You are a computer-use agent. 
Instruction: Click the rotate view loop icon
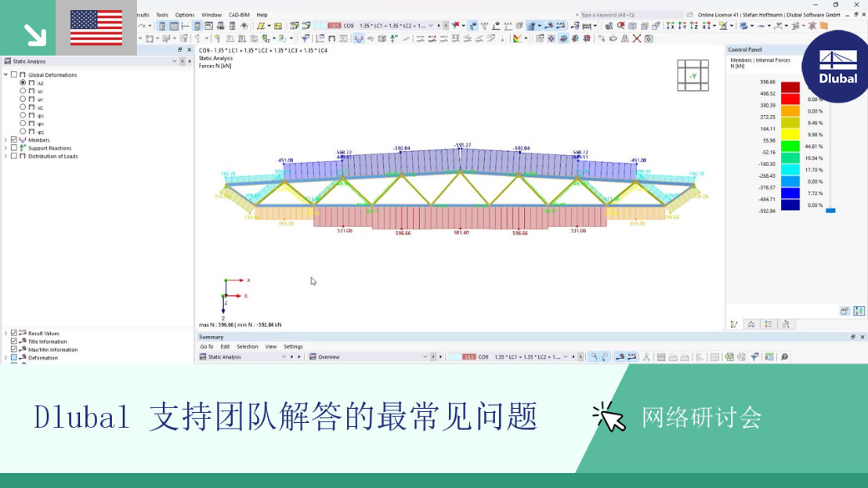(x=613, y=38)
